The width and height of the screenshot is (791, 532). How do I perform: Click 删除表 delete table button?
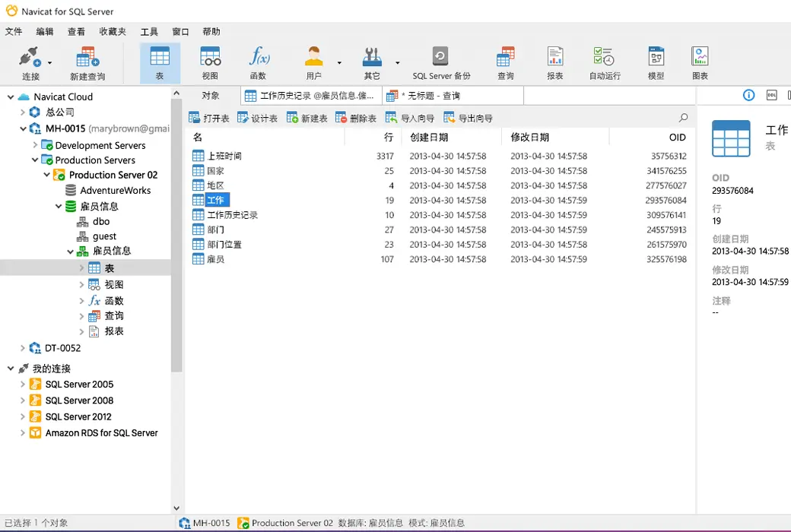356,118
